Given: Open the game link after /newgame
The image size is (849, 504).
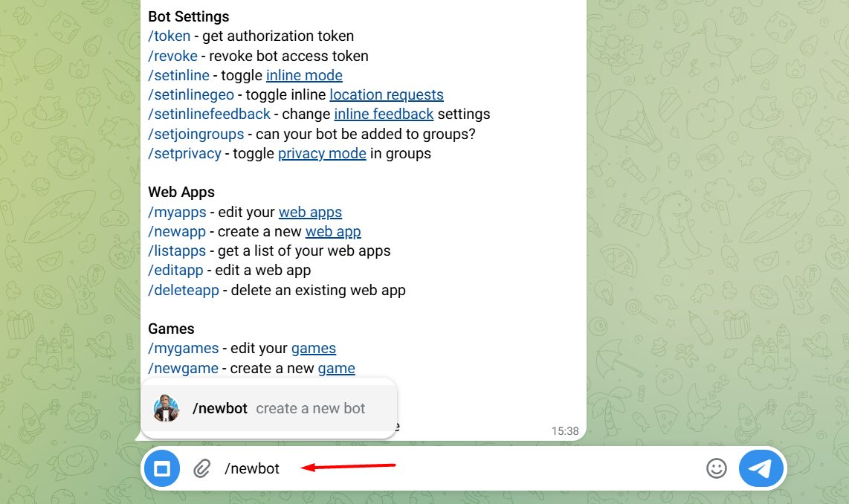Looking at the screenshot, I should tap(336, 368).
